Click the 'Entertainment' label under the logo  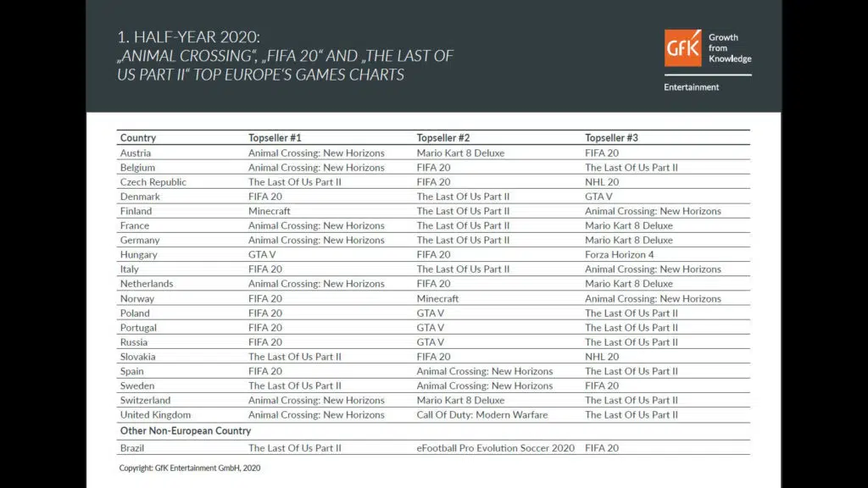point(692,87)
